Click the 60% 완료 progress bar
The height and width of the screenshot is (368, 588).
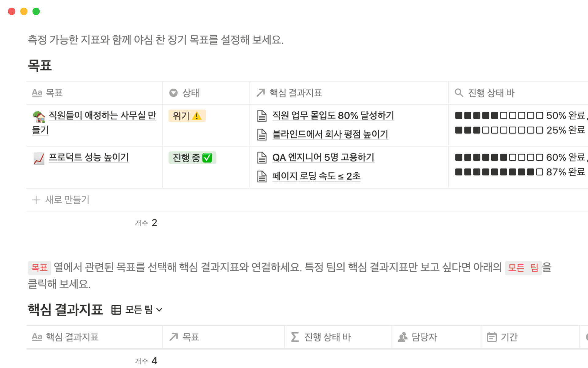point(519,158)
